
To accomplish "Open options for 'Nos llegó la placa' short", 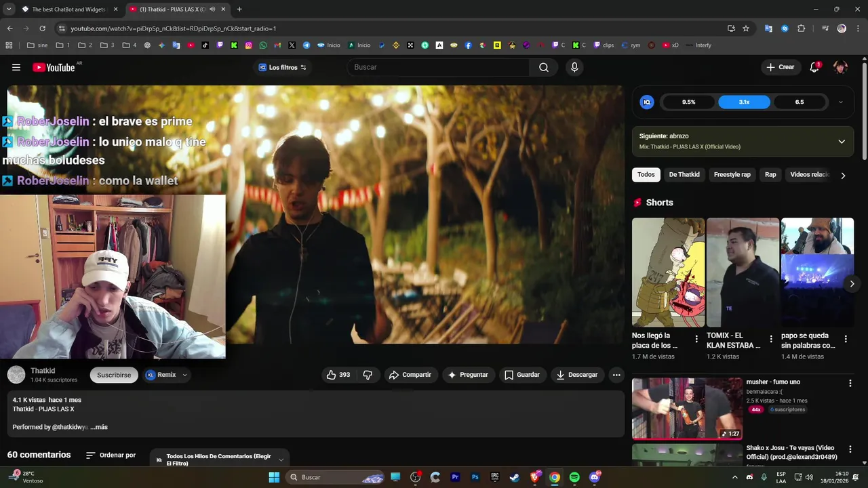I will point(696,339).
